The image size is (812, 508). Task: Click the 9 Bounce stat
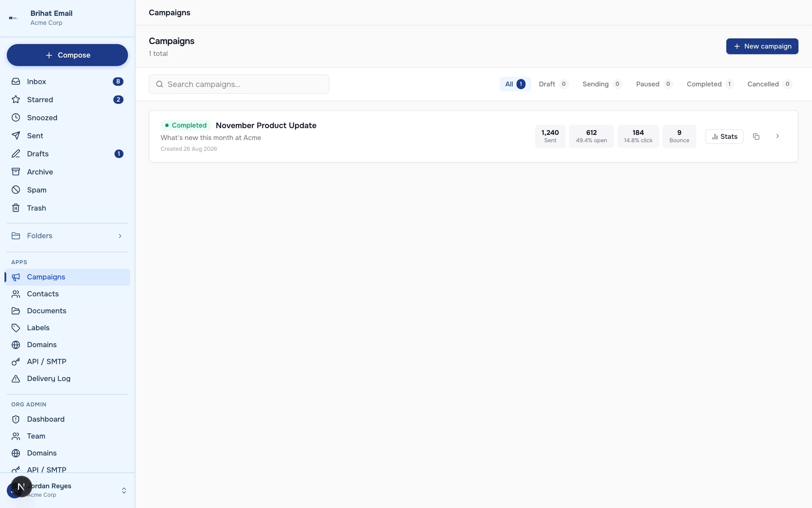click(679, 136)
